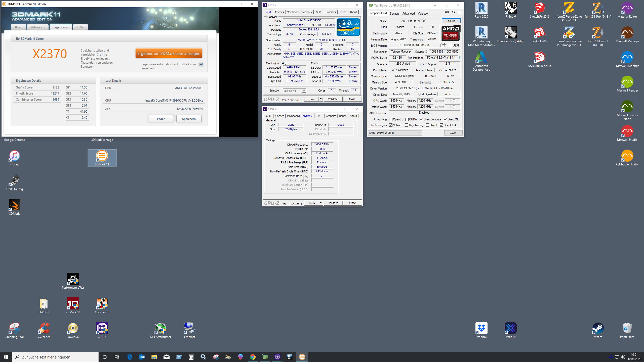The height and width of the screenshot is (362, 644).
Task: Open Revit 2020 desktop icon
Action: coord(481,10)
